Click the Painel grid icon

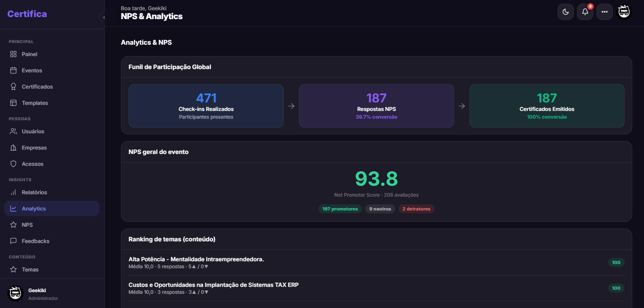pos(13,54)
